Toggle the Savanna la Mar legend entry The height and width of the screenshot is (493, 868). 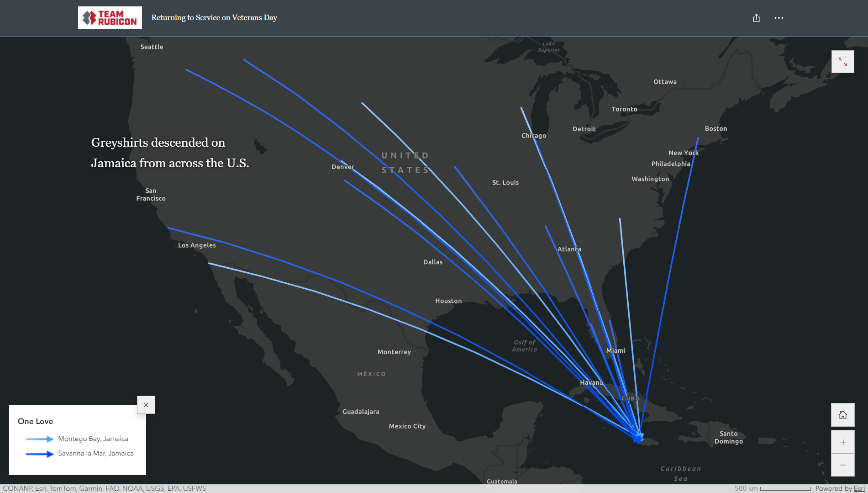coord(95,453)
